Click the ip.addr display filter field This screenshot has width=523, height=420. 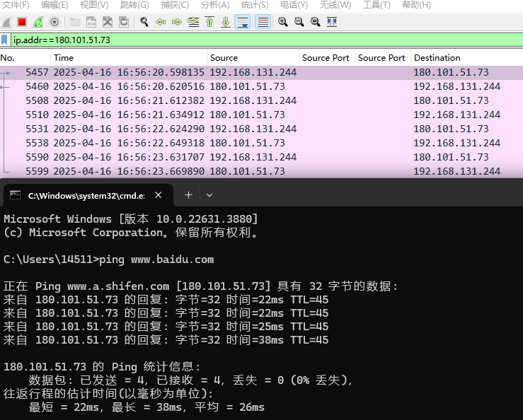267,40
